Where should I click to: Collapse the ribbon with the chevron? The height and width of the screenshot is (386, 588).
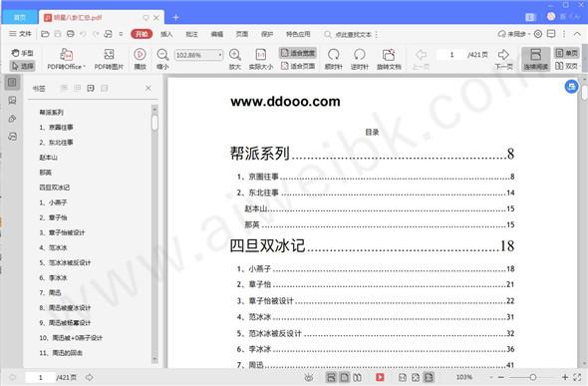tap(577, 34)
